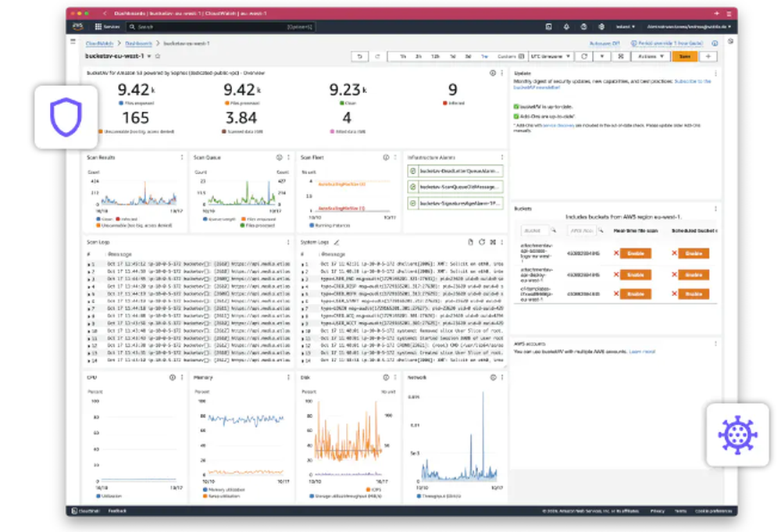The width and height of the screenshot is (781, 532).
Task: Refresh the dashboard with the refresh icon
Action: (583, 56)
